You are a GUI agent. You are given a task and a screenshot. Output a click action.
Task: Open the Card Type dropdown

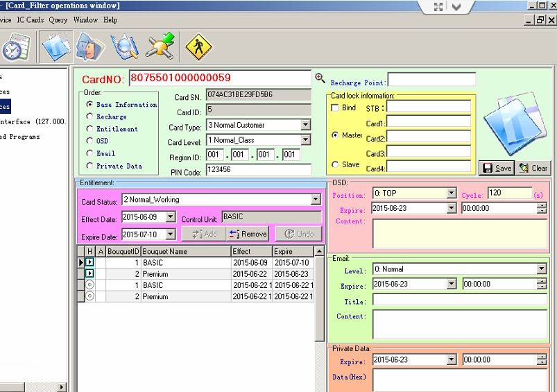click(305, 125)
